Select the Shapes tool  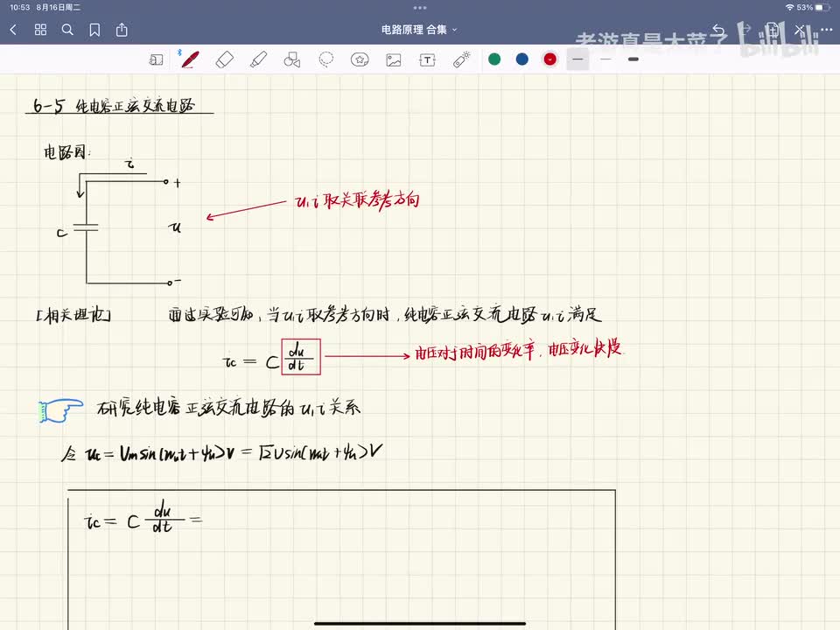[x=292, y=59]
